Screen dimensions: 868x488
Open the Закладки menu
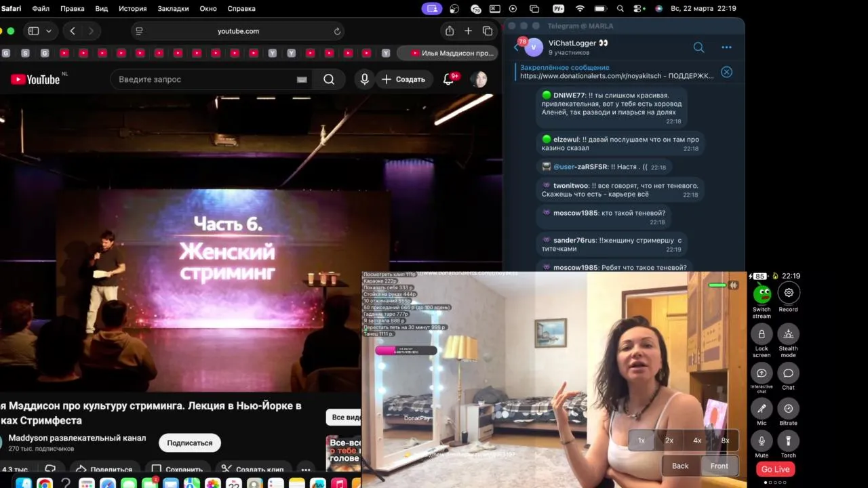coord(174,9)
